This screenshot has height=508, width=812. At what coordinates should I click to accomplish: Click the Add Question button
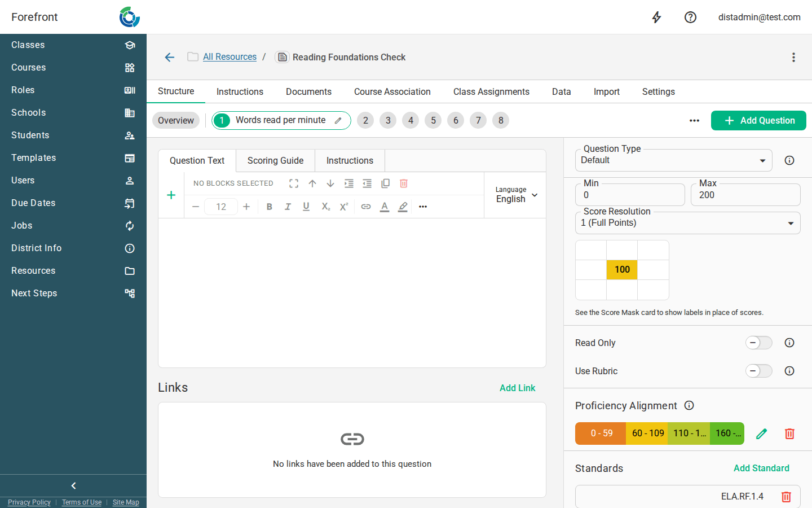pos(758,121)
